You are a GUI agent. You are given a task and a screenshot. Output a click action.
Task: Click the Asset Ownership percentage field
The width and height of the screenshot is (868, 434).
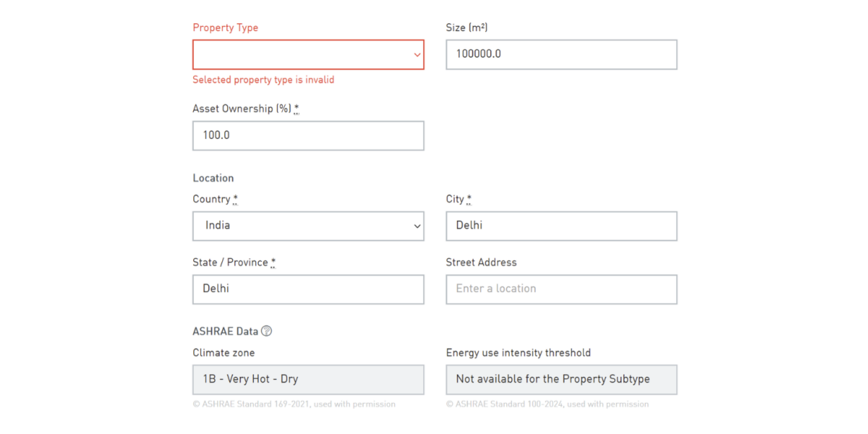tap(308, 135)
